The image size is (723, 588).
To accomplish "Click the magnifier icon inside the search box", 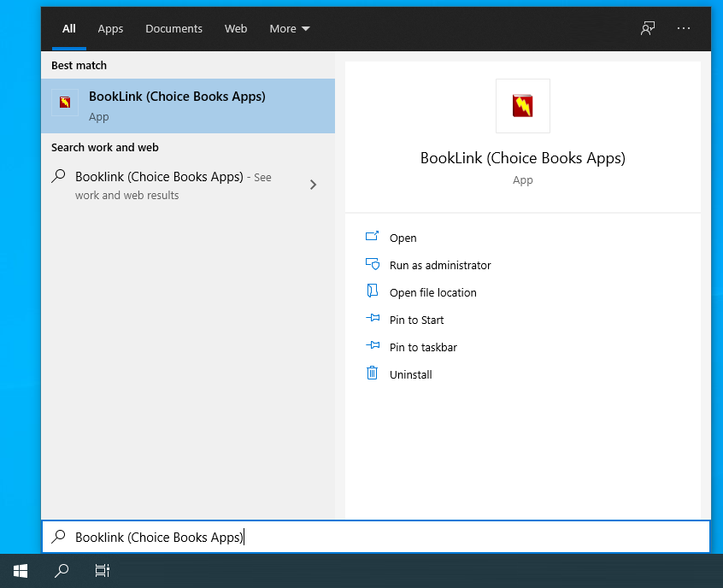I will tap(59, 537).
